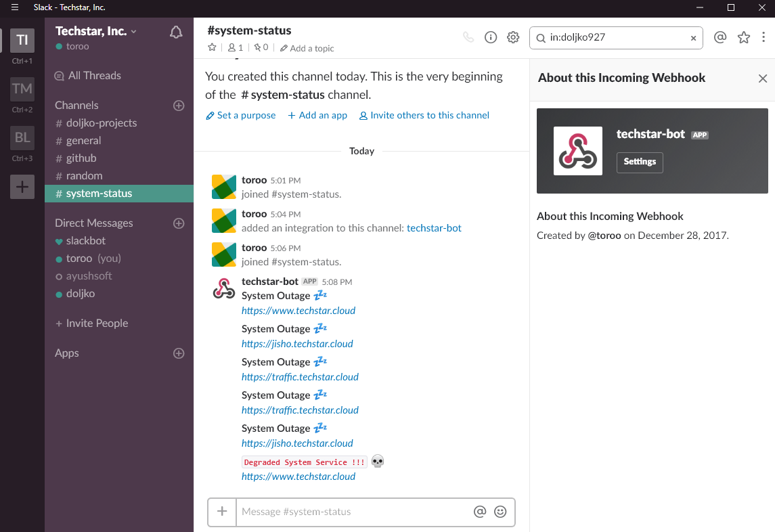Open channel settings gear icon

click(x=513, y=37)
